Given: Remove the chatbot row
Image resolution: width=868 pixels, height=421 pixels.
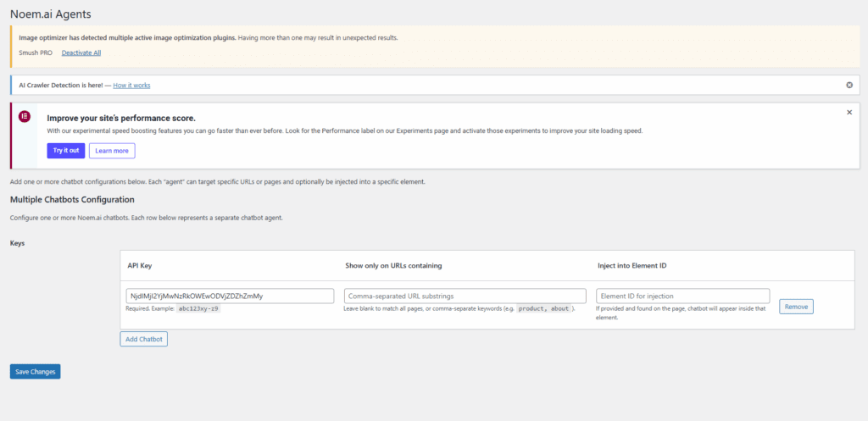Looking at the screenshot, I should (796, 307).
